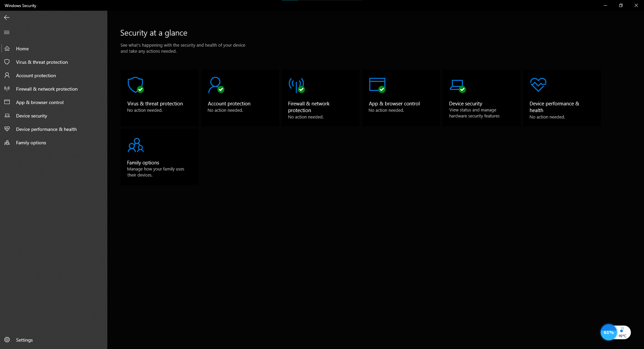The height and width of the screenshot is (349, 644).
Task: Click the Home house icon in sidebar
Action: tap(7, 49)
